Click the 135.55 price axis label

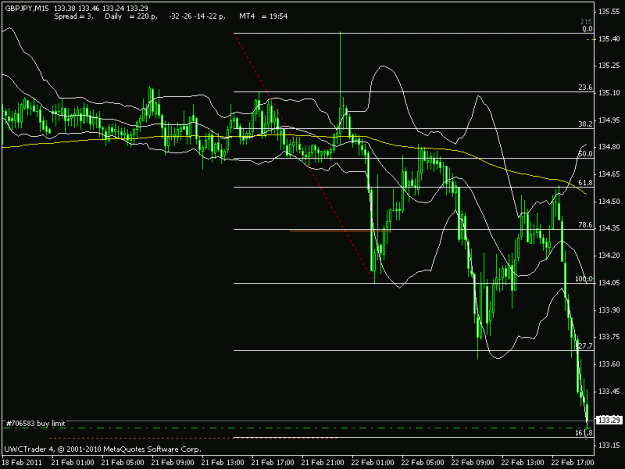[x=609, y=12]
